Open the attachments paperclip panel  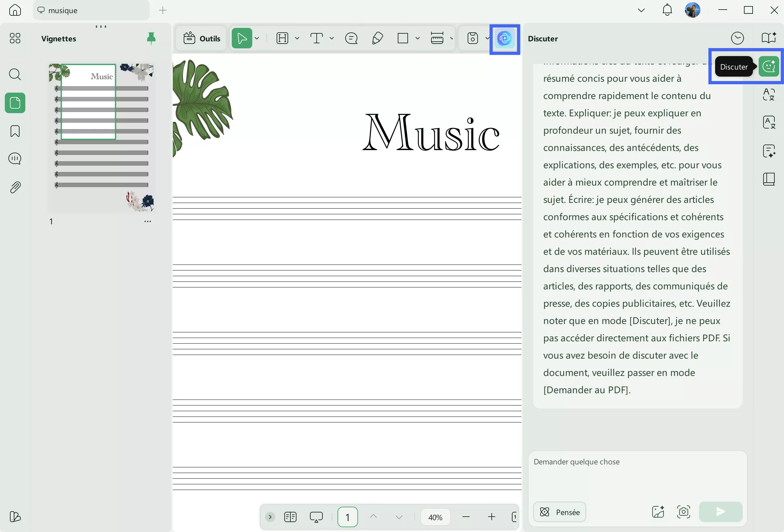15,187
